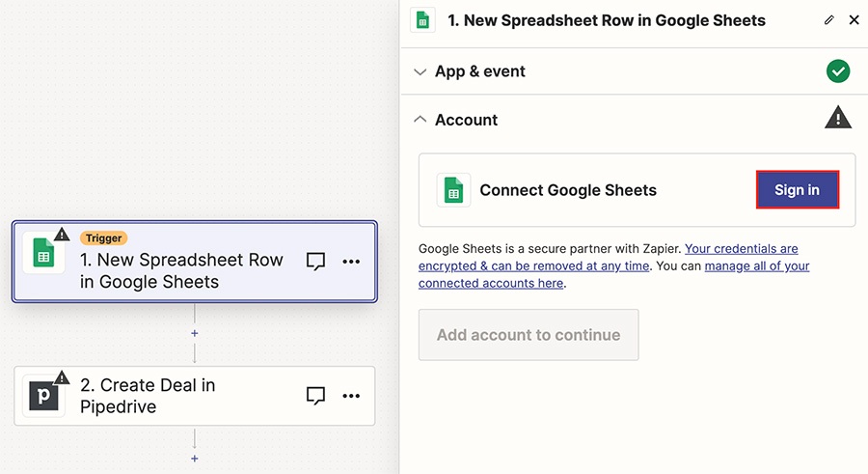The height and width of the screenshot is (474, 868).
Task: Sign in to connect Google Sheets
Action: pos(798,189)
